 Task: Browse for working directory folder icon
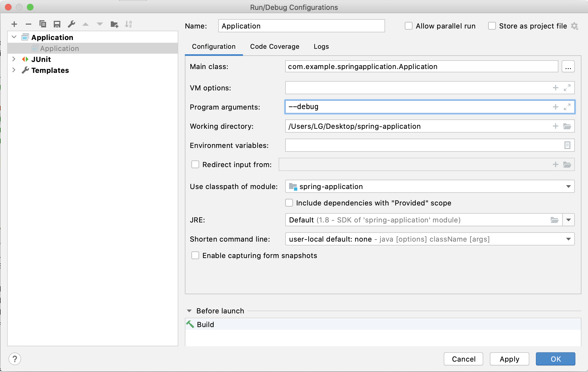[x=567, y=126]
